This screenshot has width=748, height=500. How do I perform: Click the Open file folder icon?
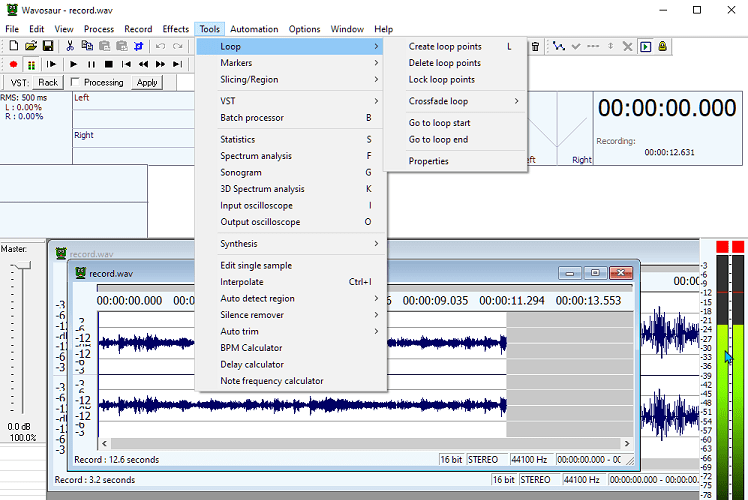tap(31, 46)
